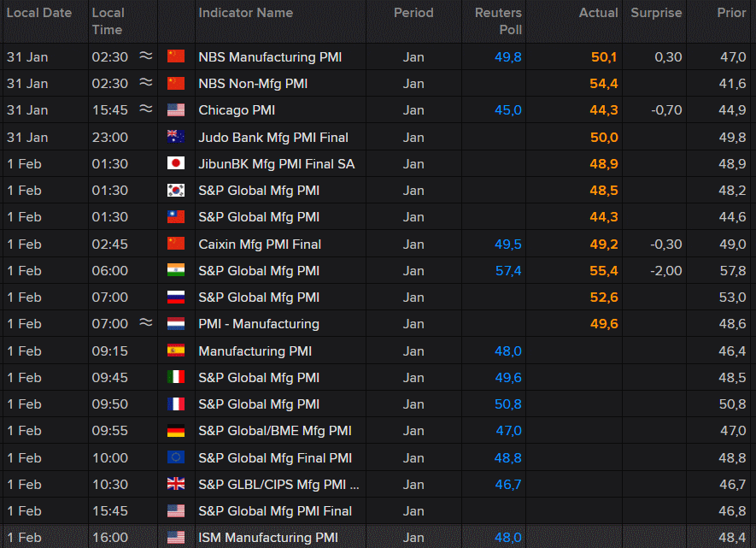The width and height of the screenshot is (756, 548).
Task: Select the Chicago PMI indicator name
Action: [x=237, y=110]
